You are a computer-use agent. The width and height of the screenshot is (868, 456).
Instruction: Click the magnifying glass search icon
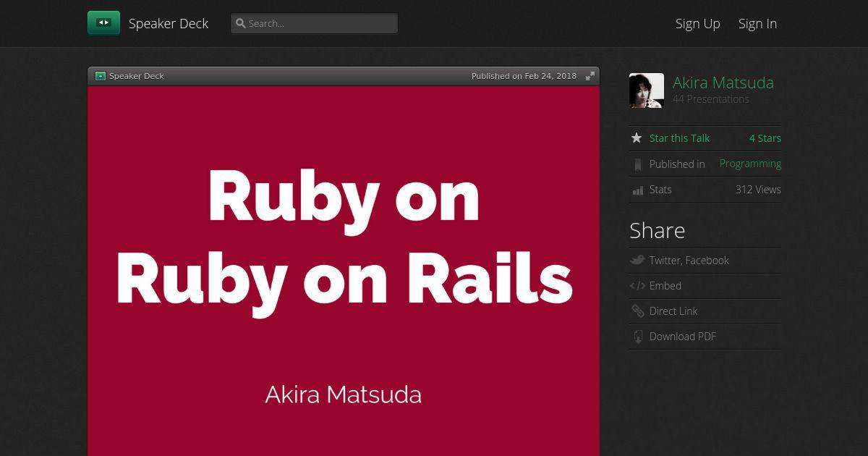point(241,23)
